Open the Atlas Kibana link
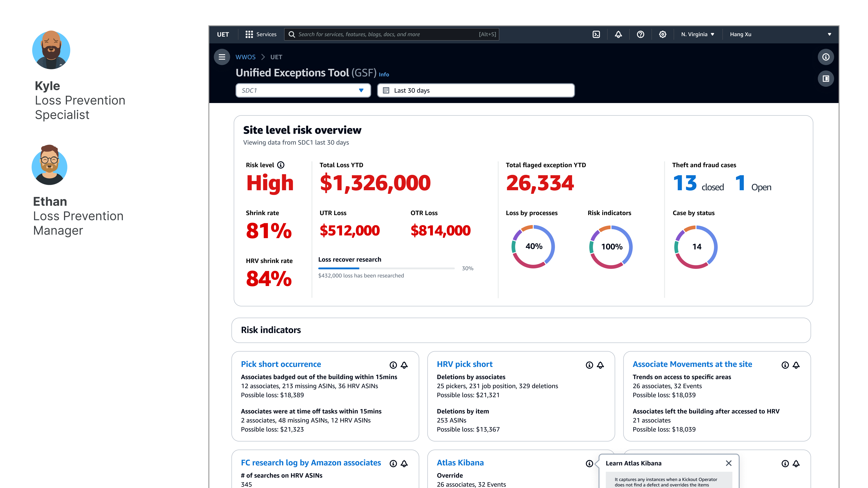Image resolution: width=868 pixels, height=488 pixels. (x=460, y=463)
